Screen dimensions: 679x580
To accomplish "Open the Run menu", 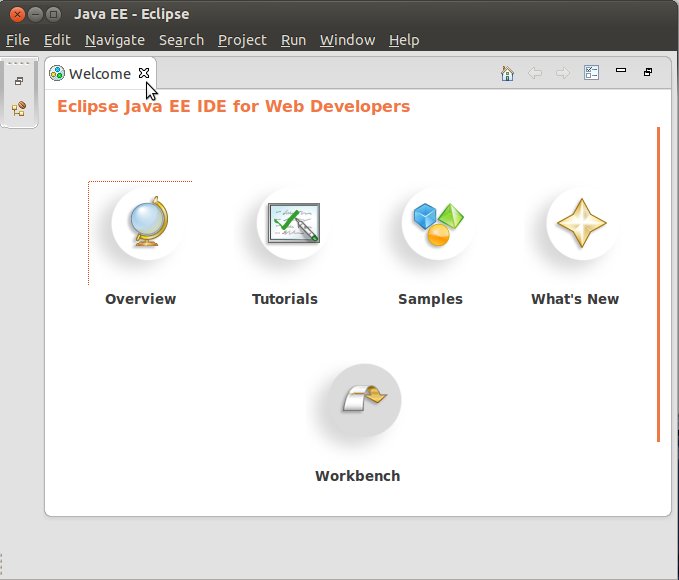I will point(293,40).
